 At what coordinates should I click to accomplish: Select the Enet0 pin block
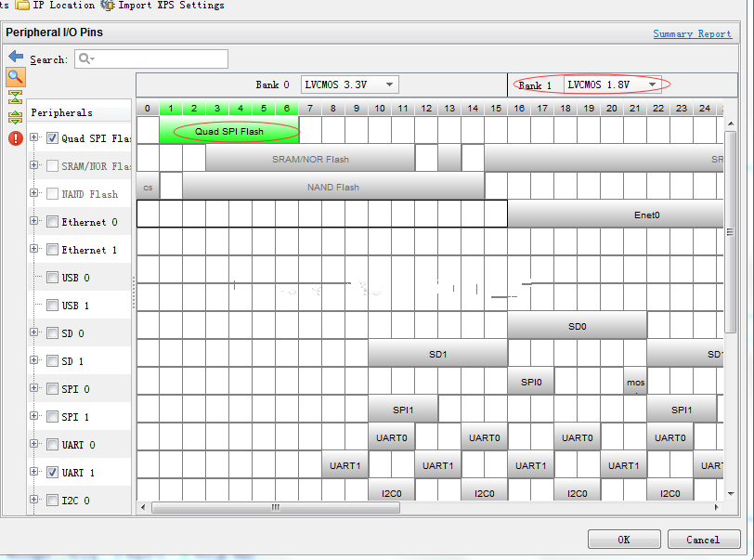[646, 215]
